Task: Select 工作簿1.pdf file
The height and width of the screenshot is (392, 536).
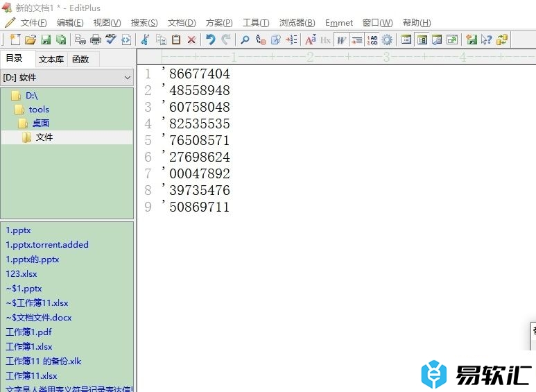Action: [28, 332]
